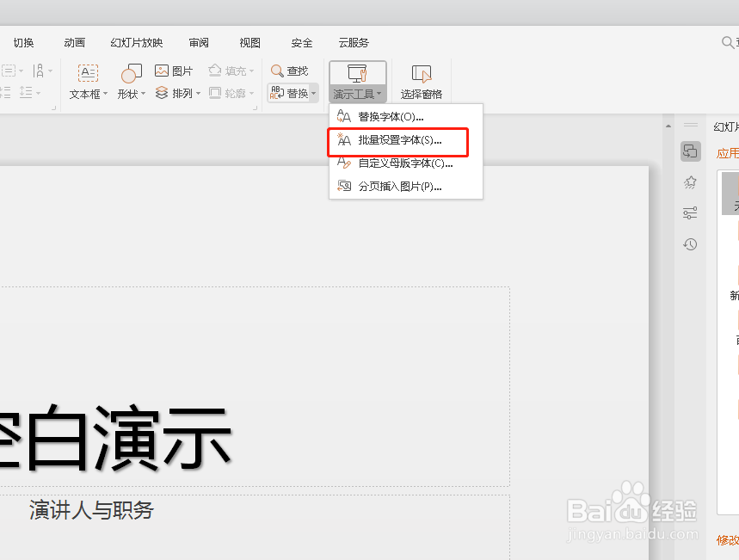Click the slide layout icon in right sidebar
739x560 pixels.
pos(690,151)
